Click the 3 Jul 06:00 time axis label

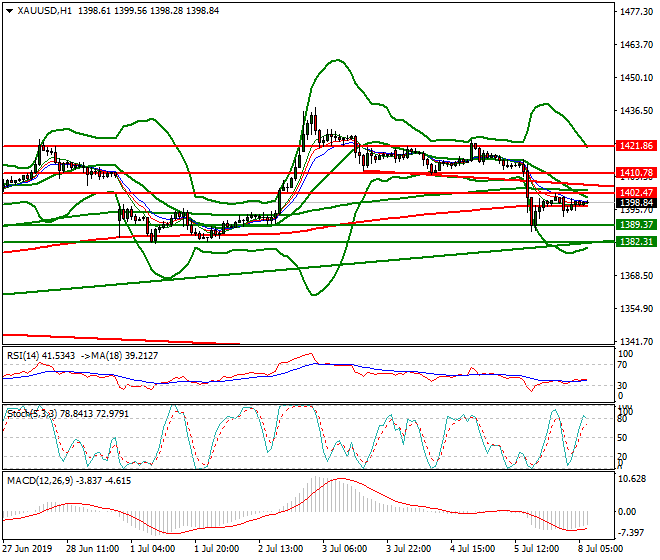(x=345, y=549)
